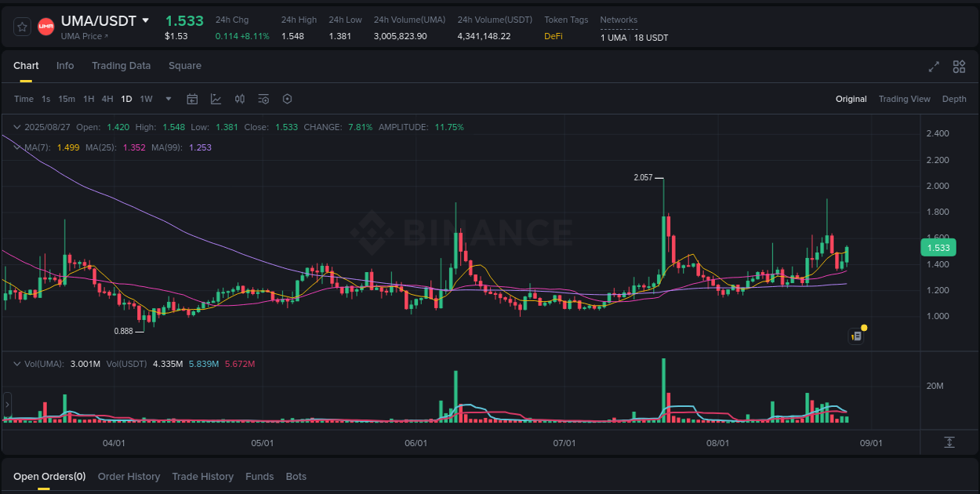Image resolution: width=980 pixels, height=494 pixels.
Task: Open the extra timeframe dropdown arrow
Action: (x=168, y=99)
